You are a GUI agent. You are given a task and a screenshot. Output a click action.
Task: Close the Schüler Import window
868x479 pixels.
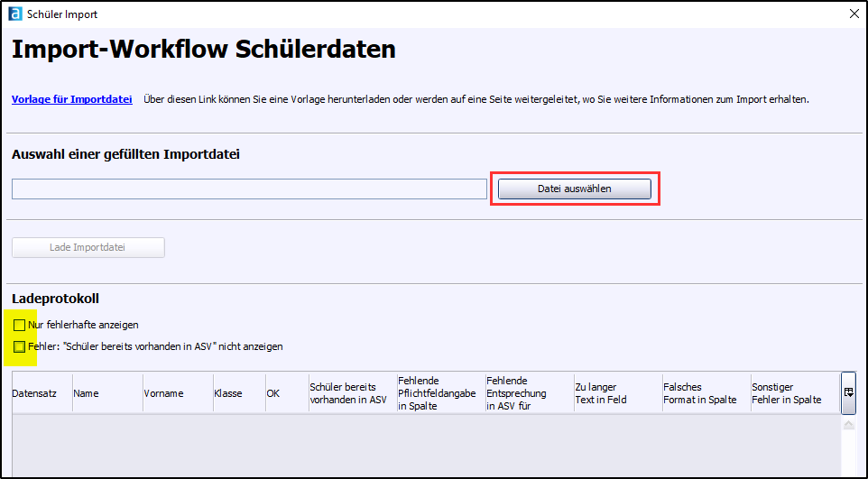pos(854,14)
